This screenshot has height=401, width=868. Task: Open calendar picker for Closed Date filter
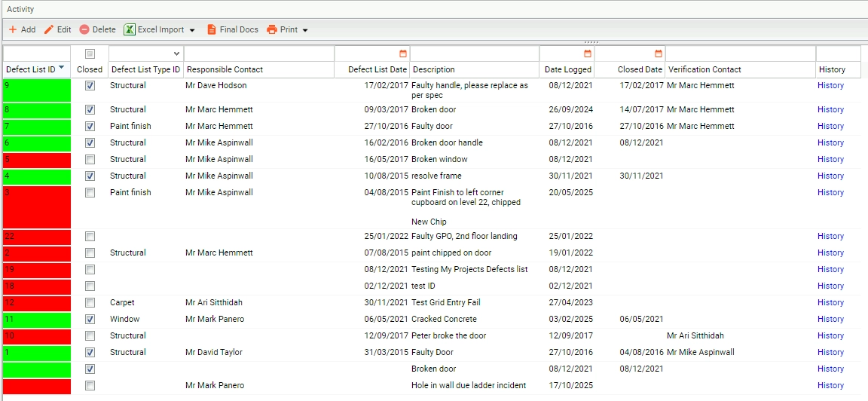click(659, 54)
